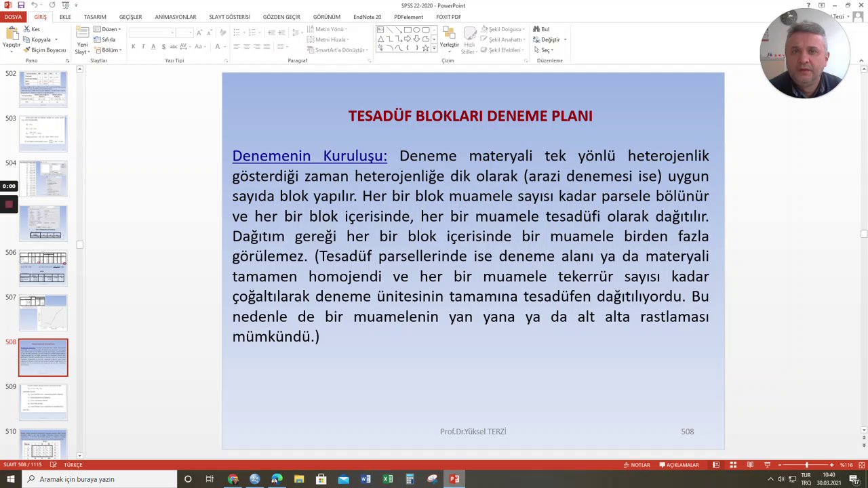Add a new slide with Yeni Slayt
This screenshot has height=488, width=868.
coord(81,41)
